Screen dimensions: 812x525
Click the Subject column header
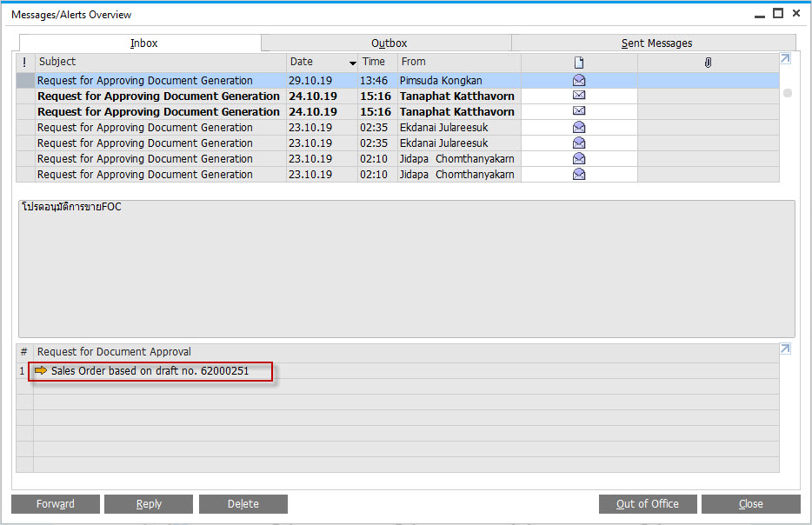(x=161, y=62)
